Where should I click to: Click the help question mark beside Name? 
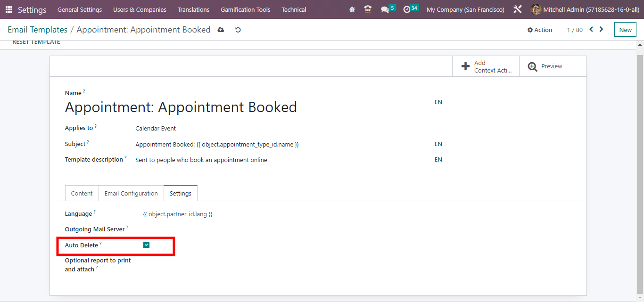point(84,91)
